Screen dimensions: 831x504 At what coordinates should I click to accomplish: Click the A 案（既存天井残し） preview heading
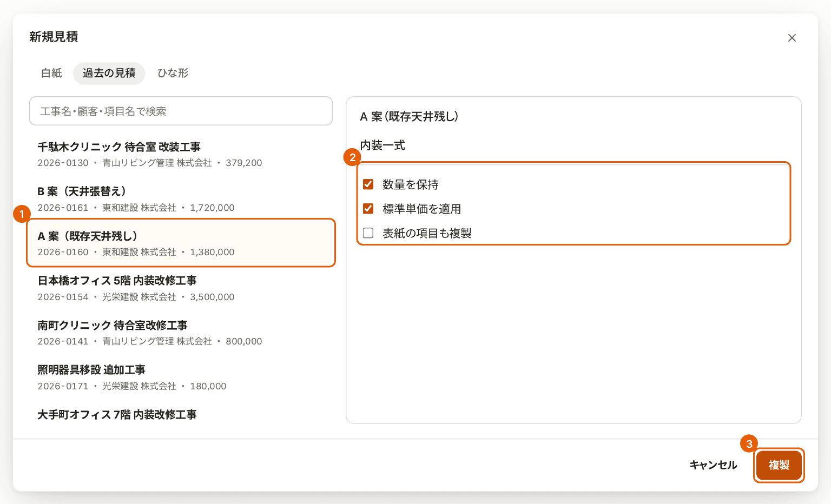[410, 116]
